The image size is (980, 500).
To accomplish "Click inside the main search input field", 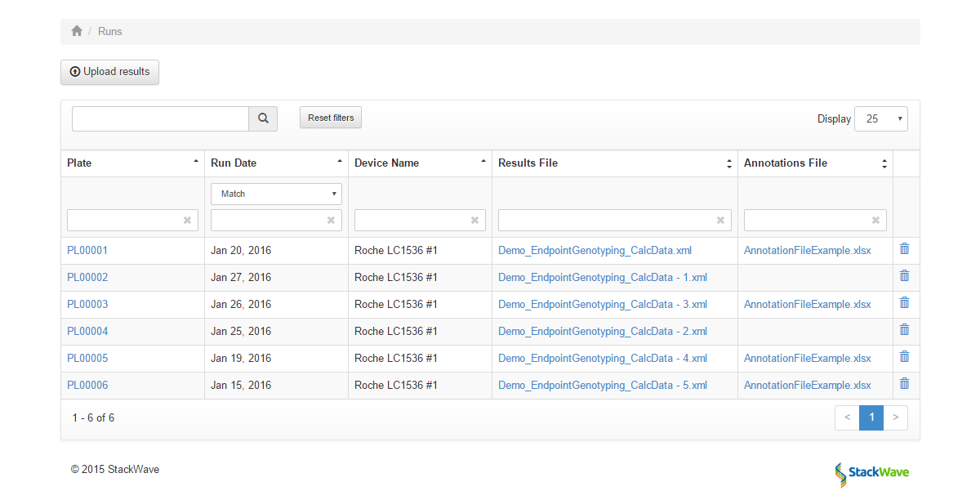I will coord(159,118).
